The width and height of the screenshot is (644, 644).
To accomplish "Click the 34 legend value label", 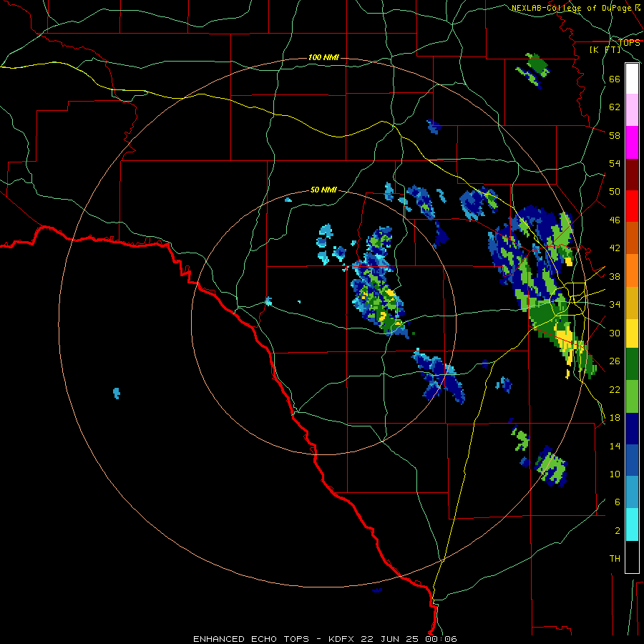I will click(x=615, y=304).
